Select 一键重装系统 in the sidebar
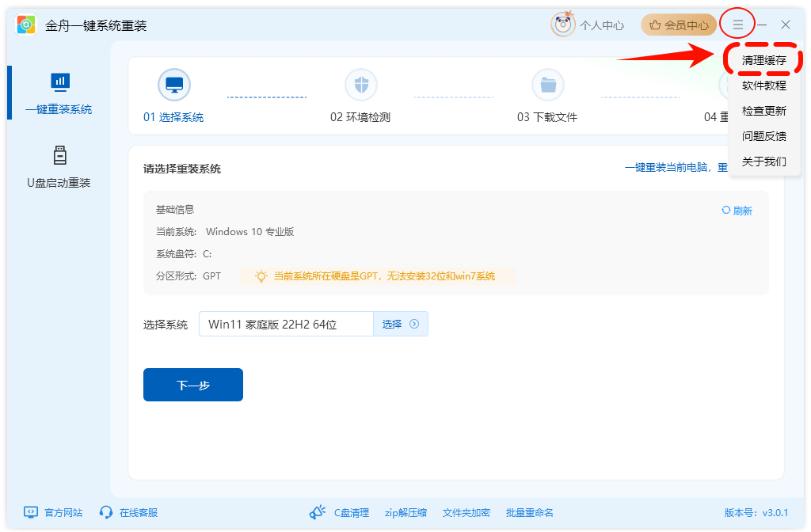 59,93
